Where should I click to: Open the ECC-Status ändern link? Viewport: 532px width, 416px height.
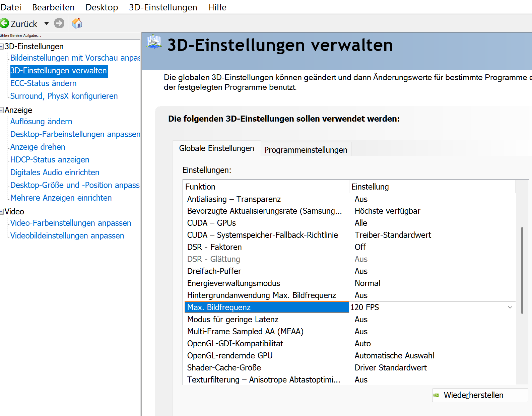44,83
